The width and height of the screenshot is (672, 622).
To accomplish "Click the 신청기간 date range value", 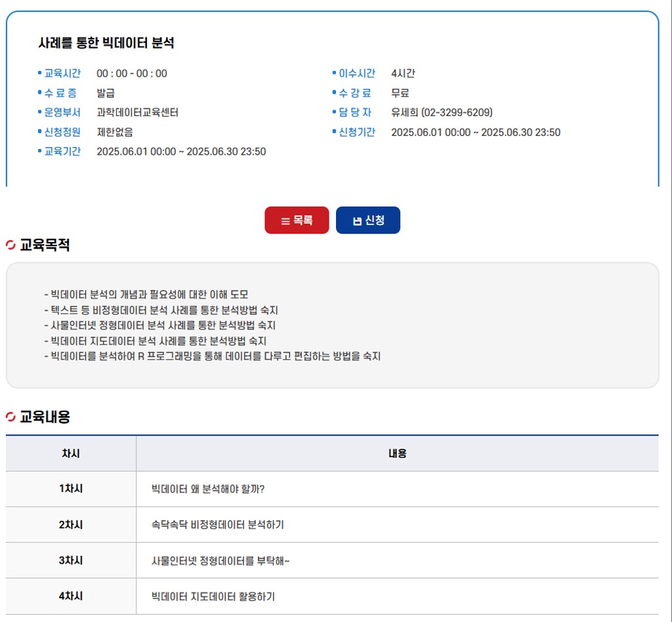I will [x=475, y=132].
